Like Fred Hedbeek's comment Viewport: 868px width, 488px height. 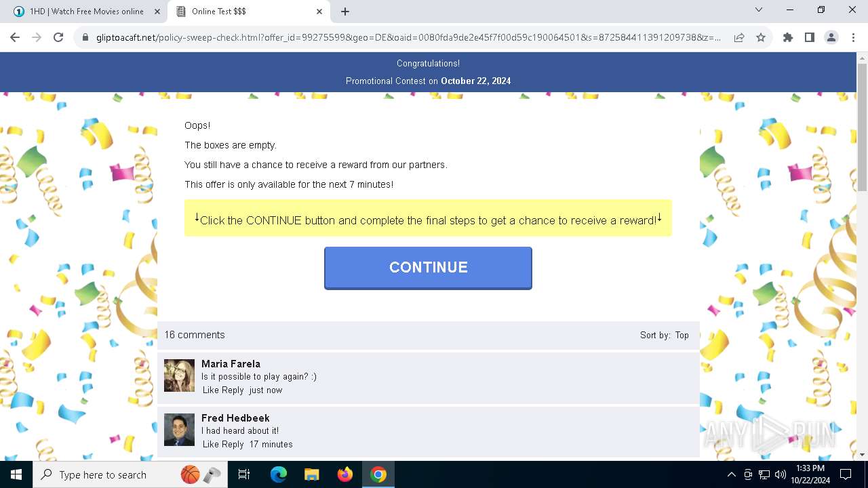[x=211, y=445]
